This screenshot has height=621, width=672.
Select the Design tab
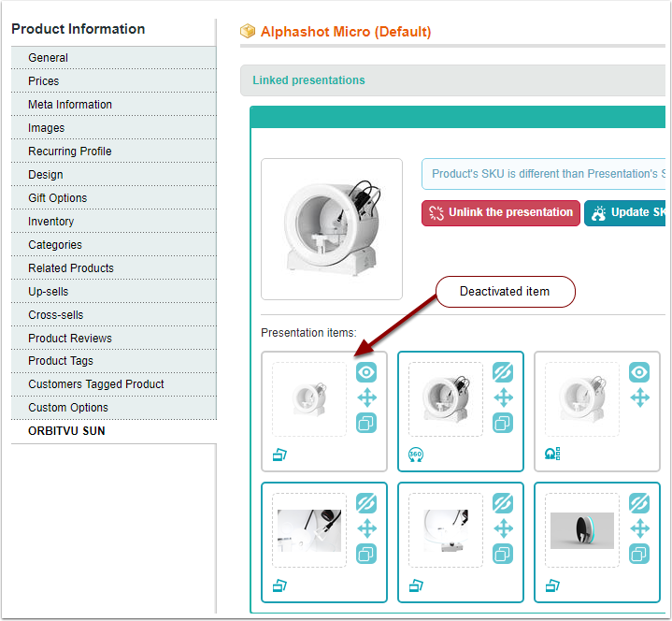(114, 175)
